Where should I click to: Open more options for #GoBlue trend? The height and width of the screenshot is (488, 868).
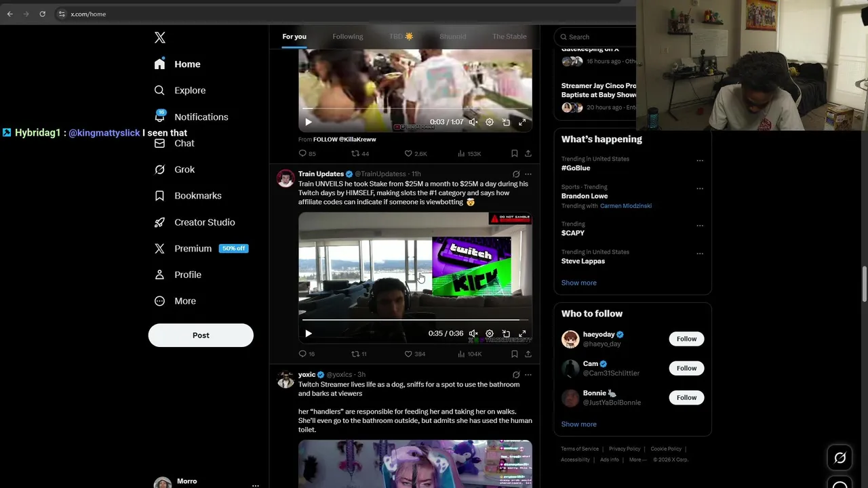tap(700, 161)
